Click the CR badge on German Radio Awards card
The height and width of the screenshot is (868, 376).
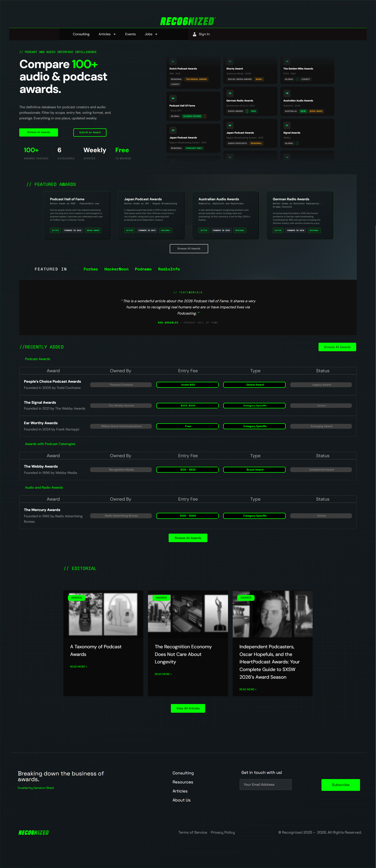pyautogui.click(x=230, y=93)
